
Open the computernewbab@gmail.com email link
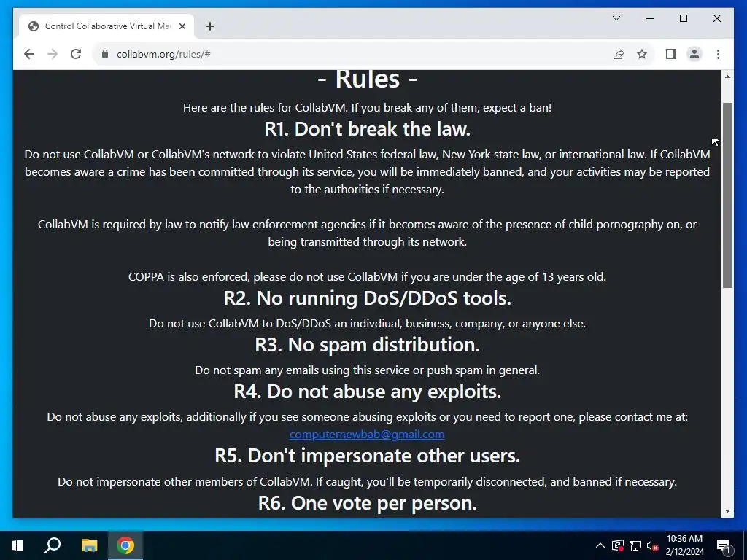pyautogui.click(x=367, y=435)
